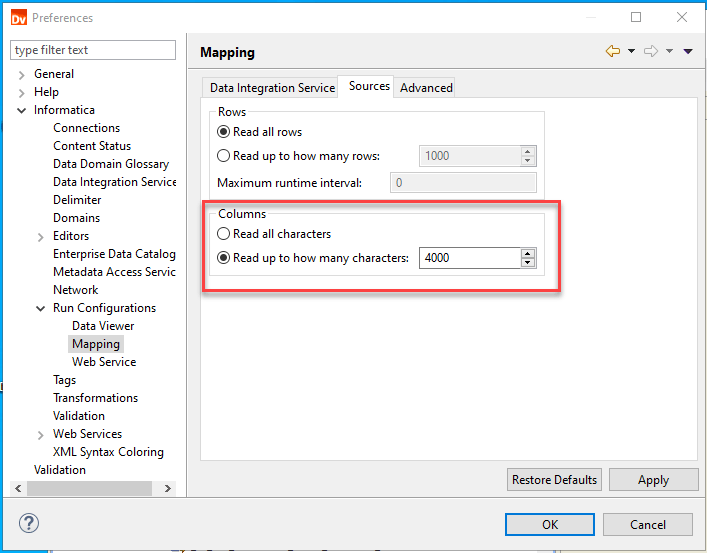707x553 pixels.
Task: Expand the Editors tree node
Action: point(41,237)
